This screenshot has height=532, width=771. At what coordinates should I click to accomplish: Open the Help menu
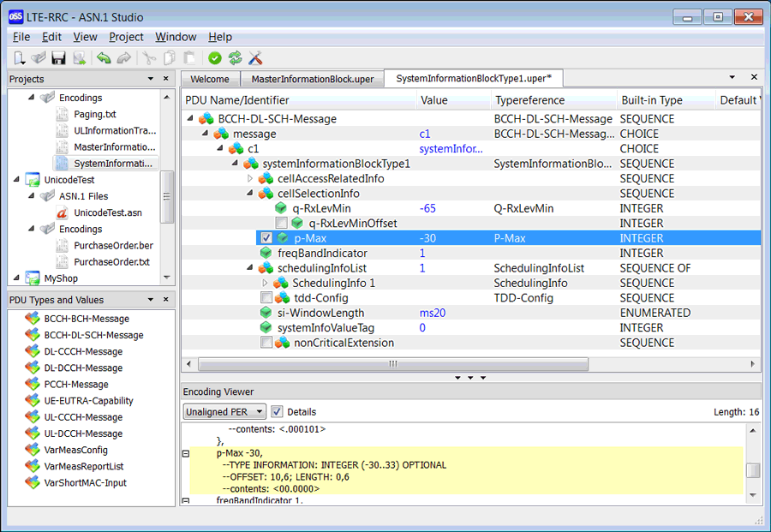pyautogui.click(x=220, y=37)
